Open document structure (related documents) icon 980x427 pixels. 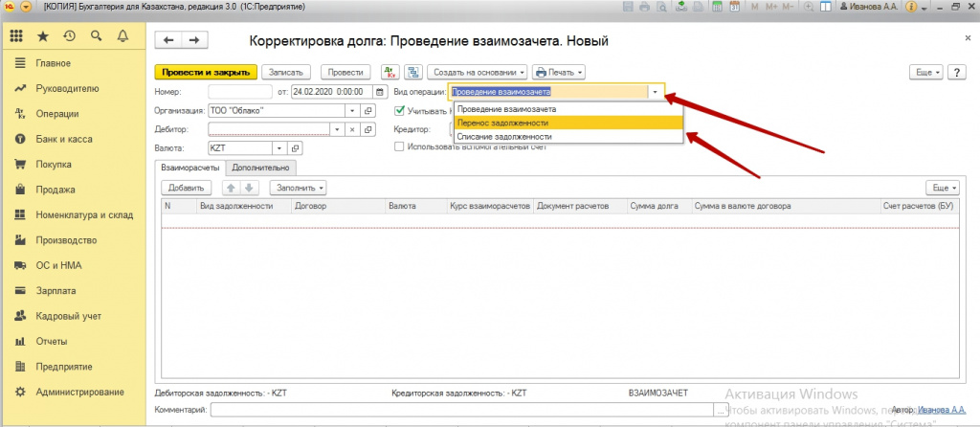click(x=413, y=72)
